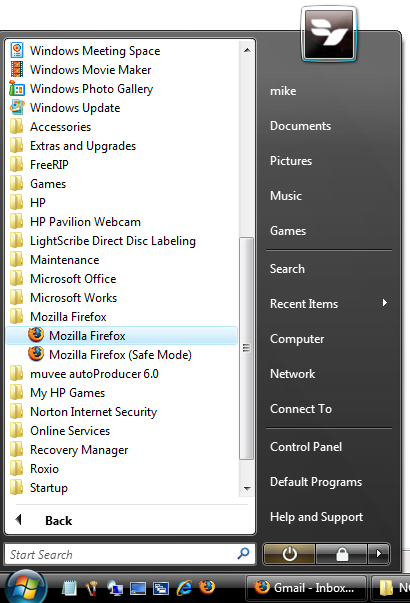Open Internet Explorer from quick launch

[x=184, y=588]
